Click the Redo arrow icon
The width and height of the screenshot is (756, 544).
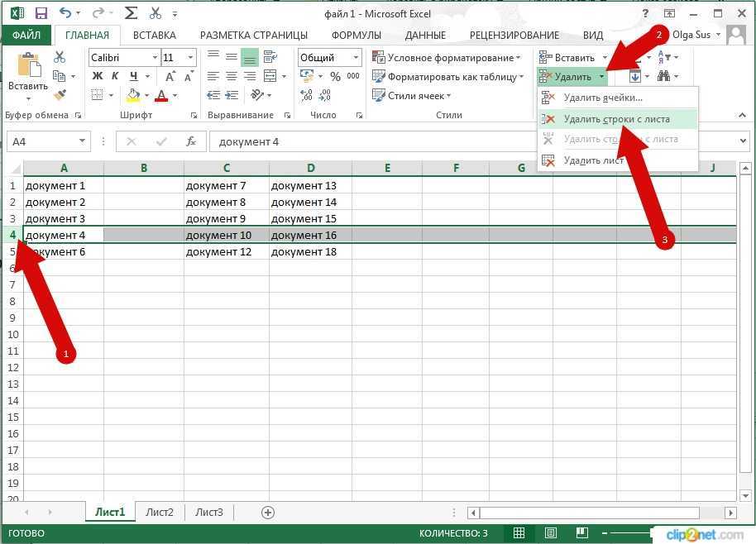pyautogui.click(x=98, y=13)
